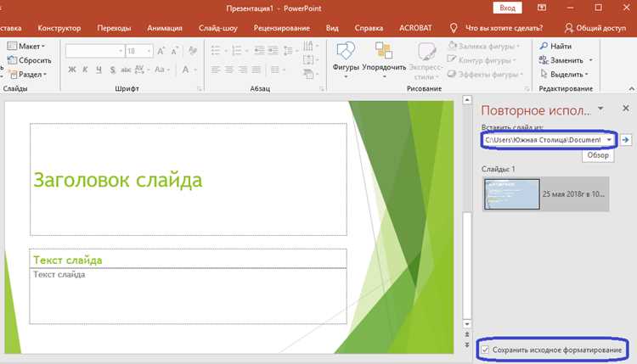Toggle Сохранить исходное форматирование checkbox

[485, 350]
